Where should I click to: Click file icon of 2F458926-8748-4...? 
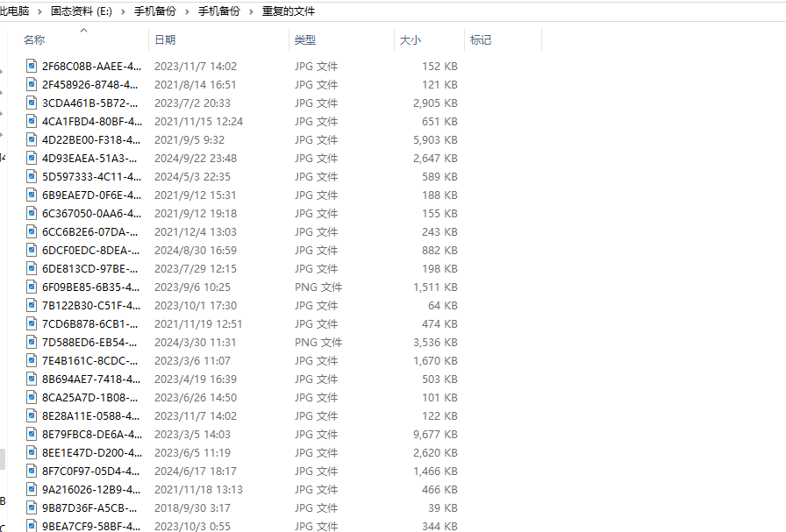click(x=32, y=84)
